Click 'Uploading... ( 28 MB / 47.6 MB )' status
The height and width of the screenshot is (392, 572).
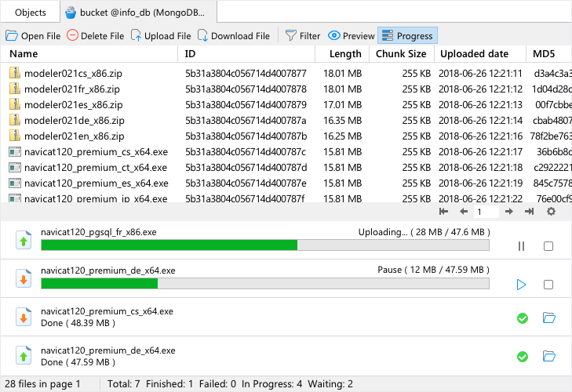pyautogui.click(x=424, y=232)
